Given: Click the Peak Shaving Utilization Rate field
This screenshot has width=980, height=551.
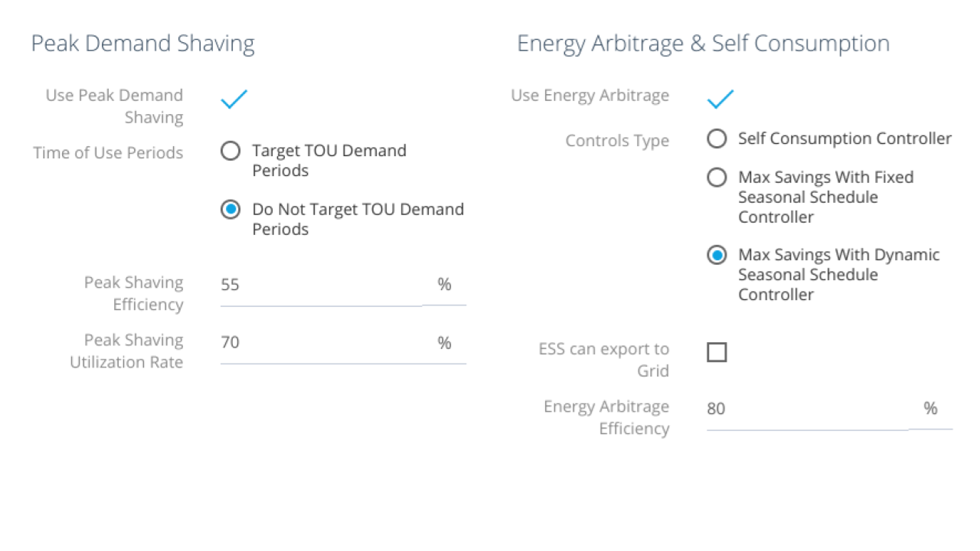Looking at the screenshot, I should 320,342.
